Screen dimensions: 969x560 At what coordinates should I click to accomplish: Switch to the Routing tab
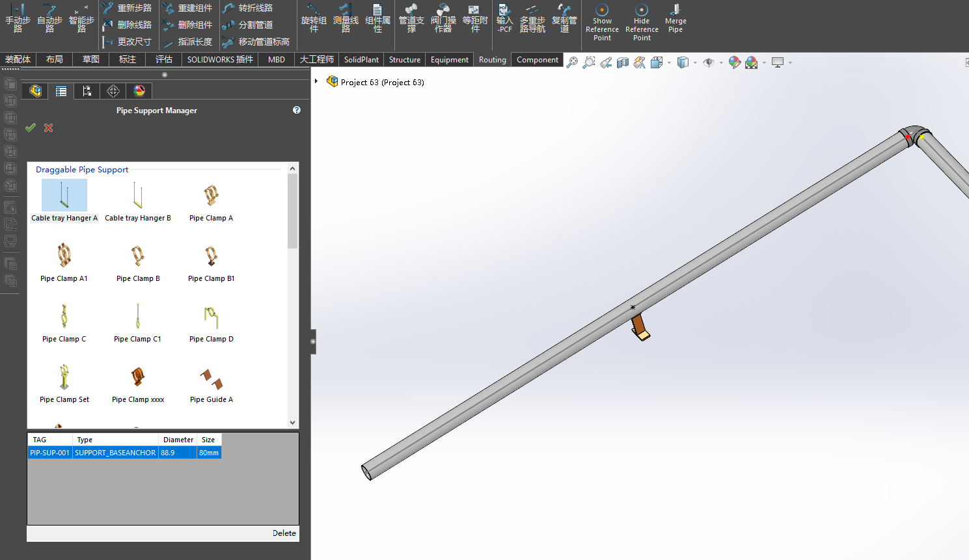pyautogui.click(x=493, y=59)
